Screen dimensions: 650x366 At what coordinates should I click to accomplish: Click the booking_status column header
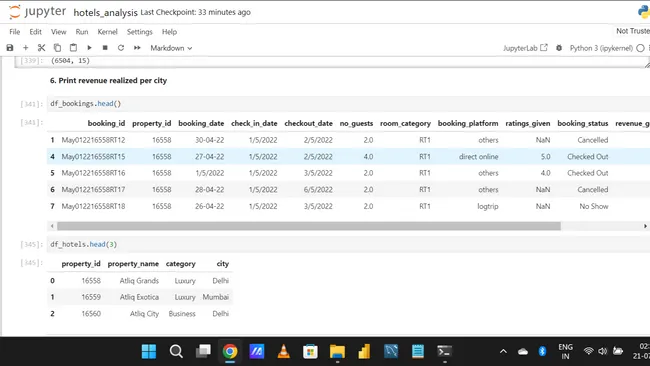point(582,124)
